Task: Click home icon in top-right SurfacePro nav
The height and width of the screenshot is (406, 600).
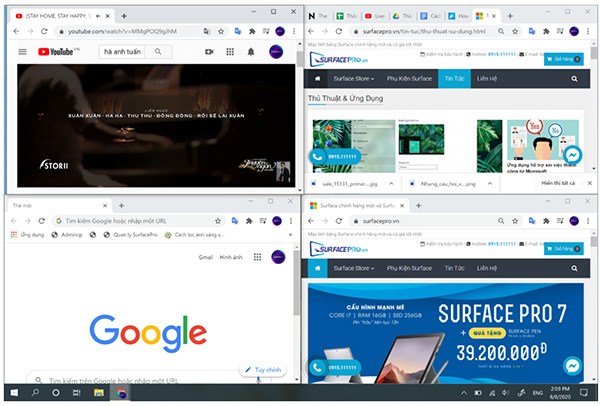Action: pyautogui.click(x=318, y=79)
